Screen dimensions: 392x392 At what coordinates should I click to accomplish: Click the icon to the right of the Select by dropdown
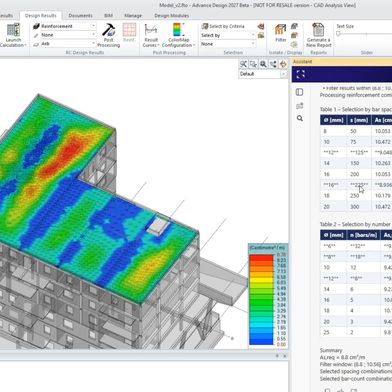(x=261, y=35)
